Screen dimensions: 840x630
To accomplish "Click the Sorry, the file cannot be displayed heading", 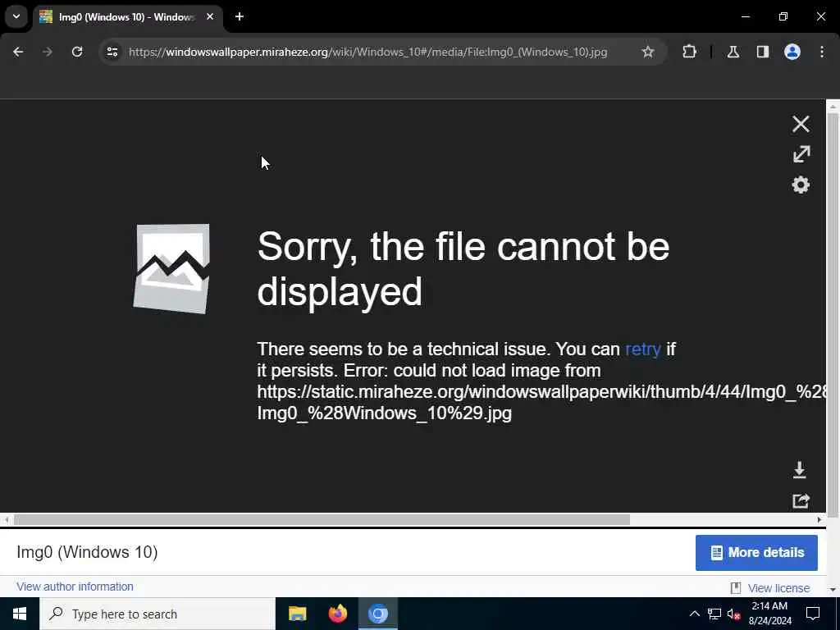I will pyautogui.click(x=463, y=269).
